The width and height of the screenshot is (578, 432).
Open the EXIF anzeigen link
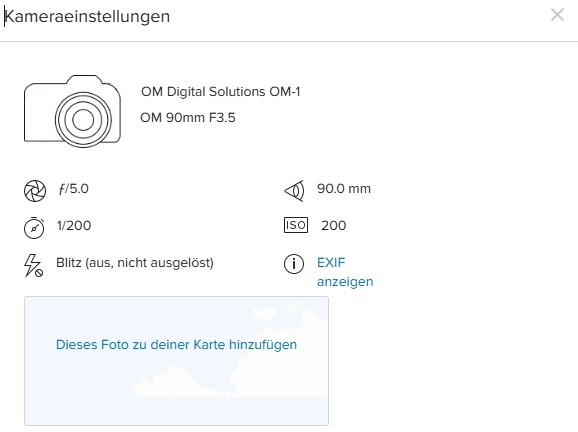click(x=345, y=272)
